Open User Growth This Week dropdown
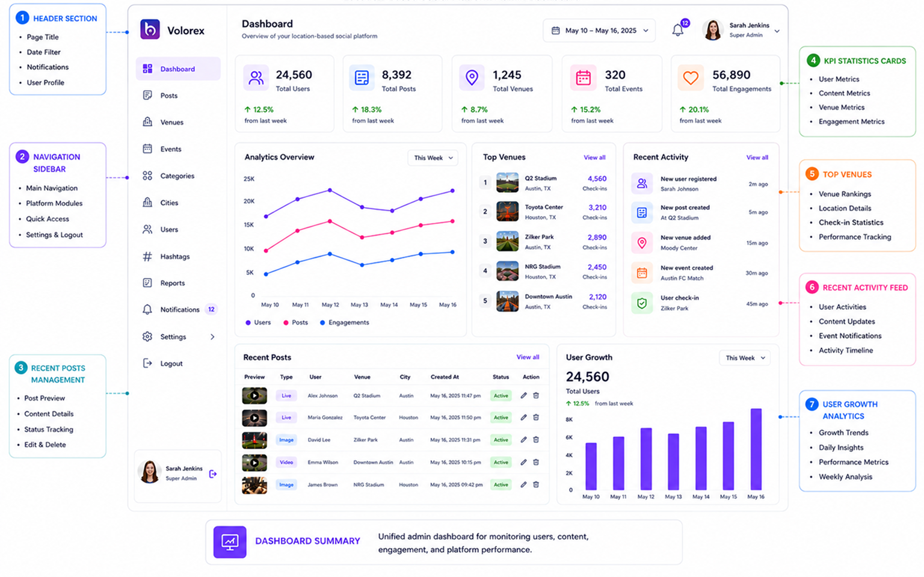 click(745, 358)
